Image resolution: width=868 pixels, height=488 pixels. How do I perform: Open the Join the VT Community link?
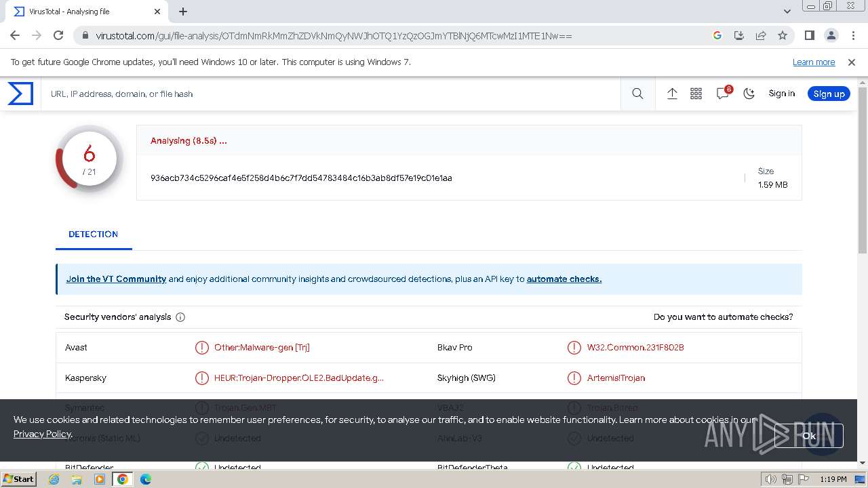[x=116, y=279]
